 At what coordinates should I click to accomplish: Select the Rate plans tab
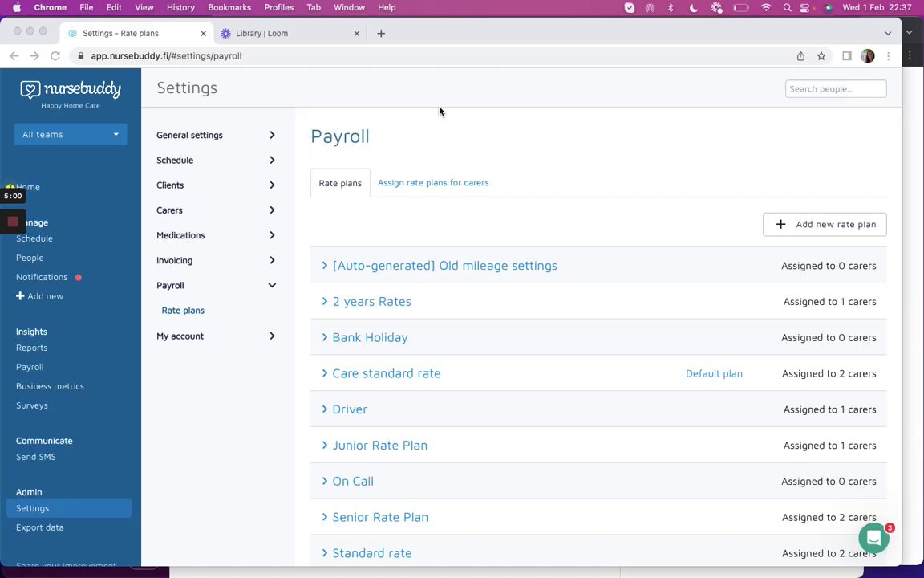tap(340, 183)
